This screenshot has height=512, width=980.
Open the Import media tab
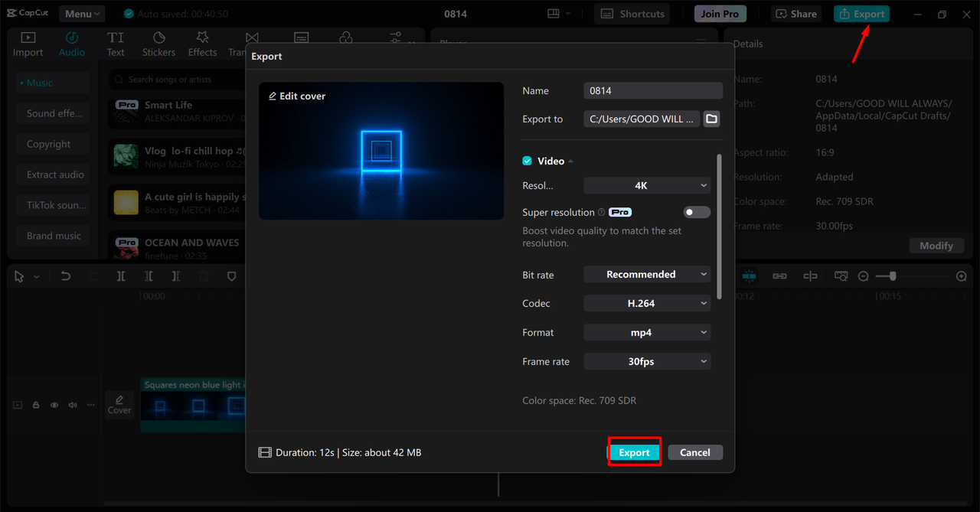click(28, 44)
